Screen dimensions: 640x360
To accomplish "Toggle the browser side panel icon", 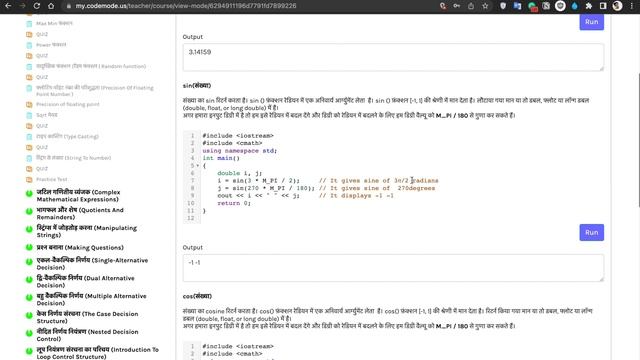I will [x=603, y=6].
